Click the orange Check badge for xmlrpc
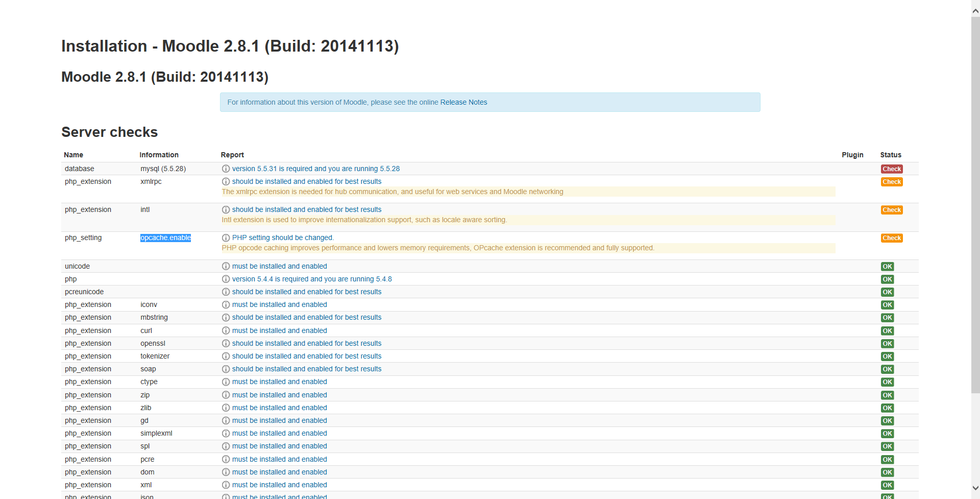The image size is (980, 499). 892,182
